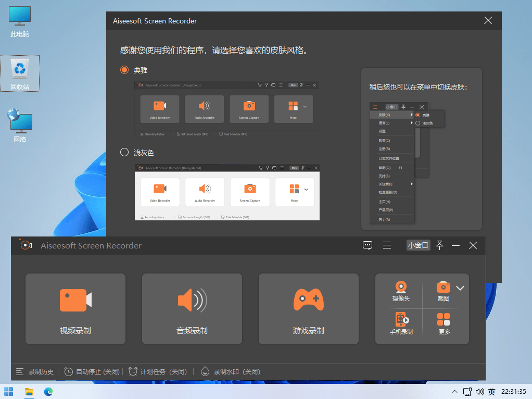Open the Screenshot (截图) tool
The width and height of the screenshot is (532, 399).
click(x=443, y=291)
